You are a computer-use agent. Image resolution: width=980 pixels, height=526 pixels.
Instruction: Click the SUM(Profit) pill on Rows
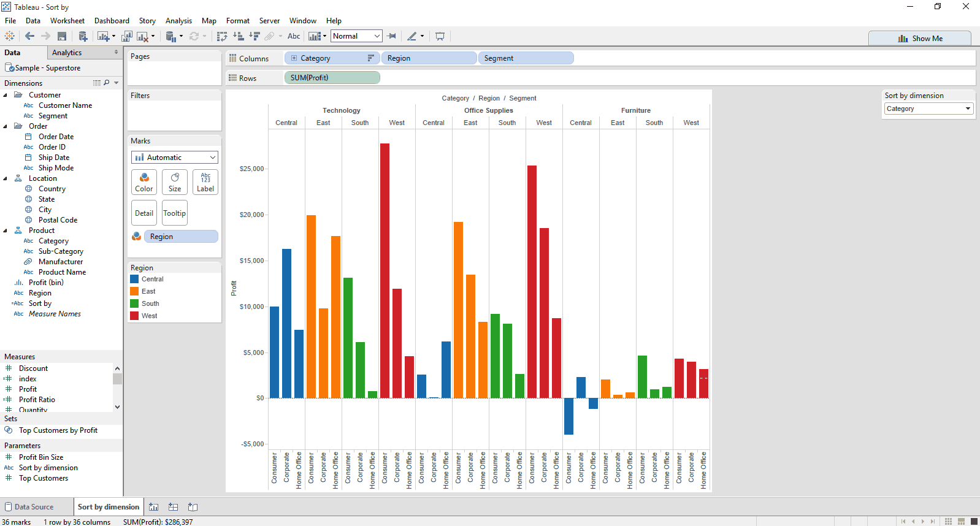(332, 78)
